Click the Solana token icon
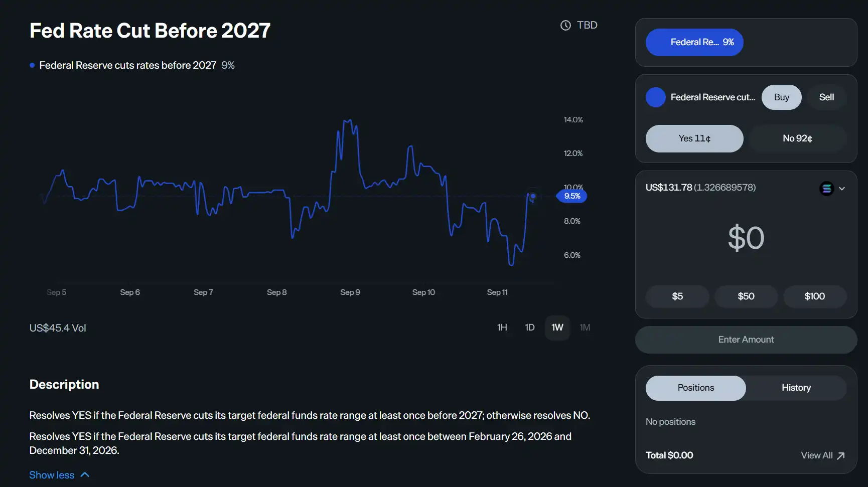The height and width of the screenshot is (487, 868). pos(826,189)
